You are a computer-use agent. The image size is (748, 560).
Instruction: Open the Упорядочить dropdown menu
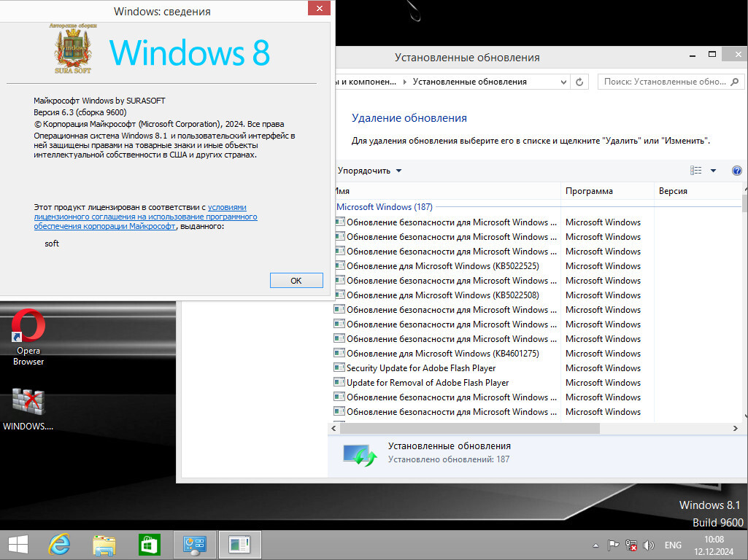(369, 171)
